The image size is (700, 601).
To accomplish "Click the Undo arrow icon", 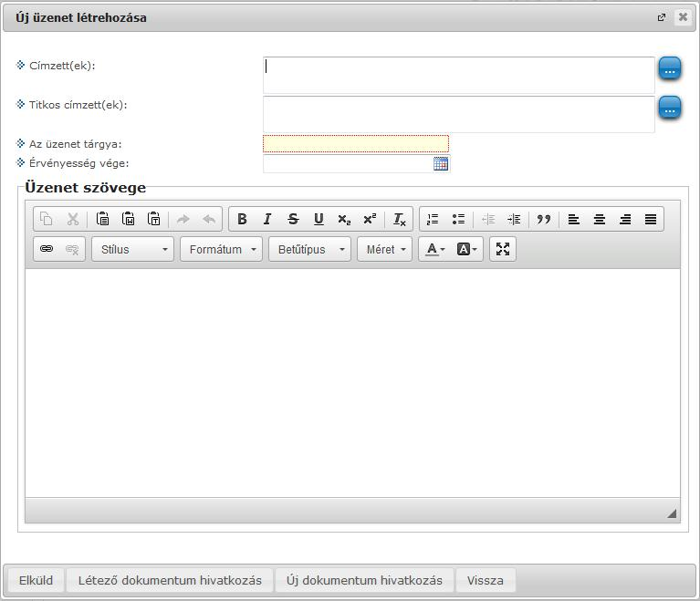I will point(209,219).
